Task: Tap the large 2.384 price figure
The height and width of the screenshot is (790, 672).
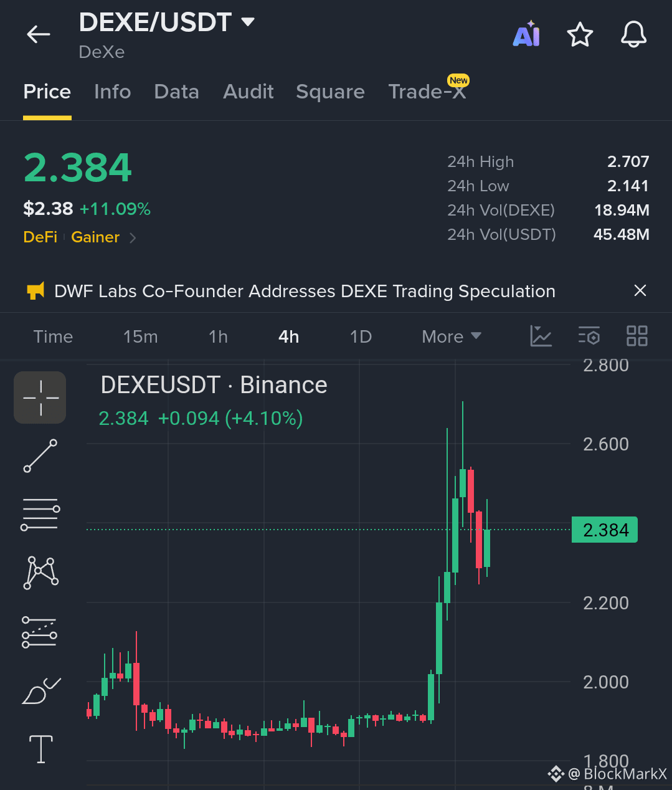Action: (78, 168)
